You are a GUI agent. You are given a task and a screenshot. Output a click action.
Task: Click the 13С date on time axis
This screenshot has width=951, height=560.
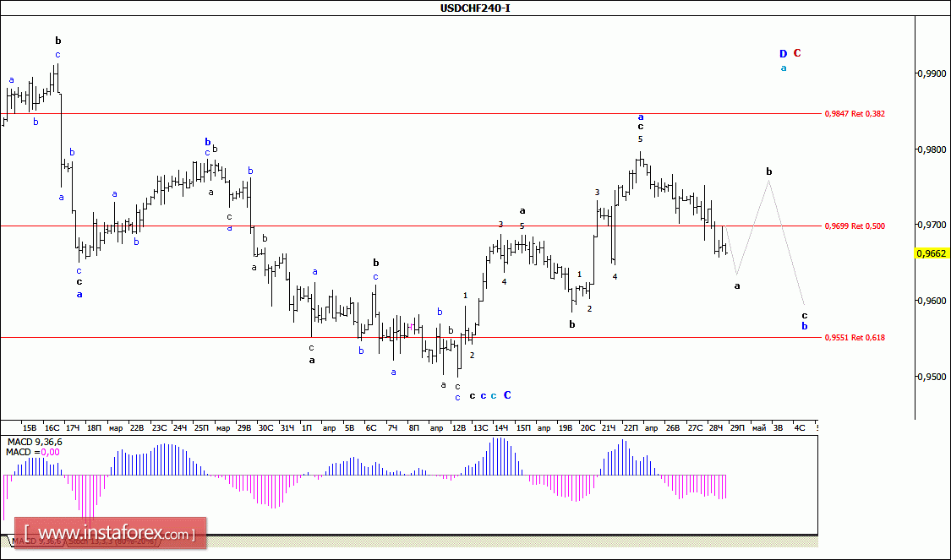(x=480, y=428)
